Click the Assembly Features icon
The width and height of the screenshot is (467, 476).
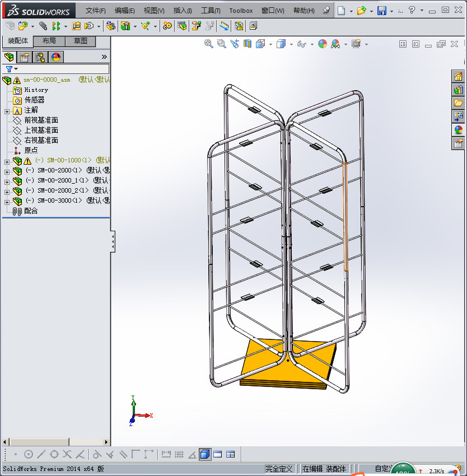pos(125,26)
